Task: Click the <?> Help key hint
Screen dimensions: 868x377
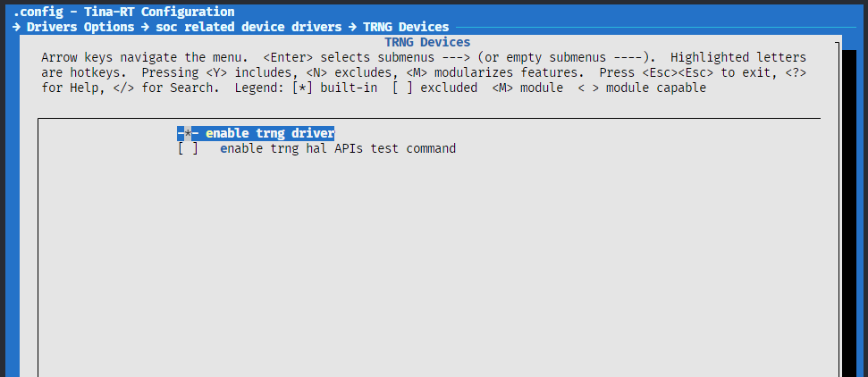Action: click(x=796, y=72)
